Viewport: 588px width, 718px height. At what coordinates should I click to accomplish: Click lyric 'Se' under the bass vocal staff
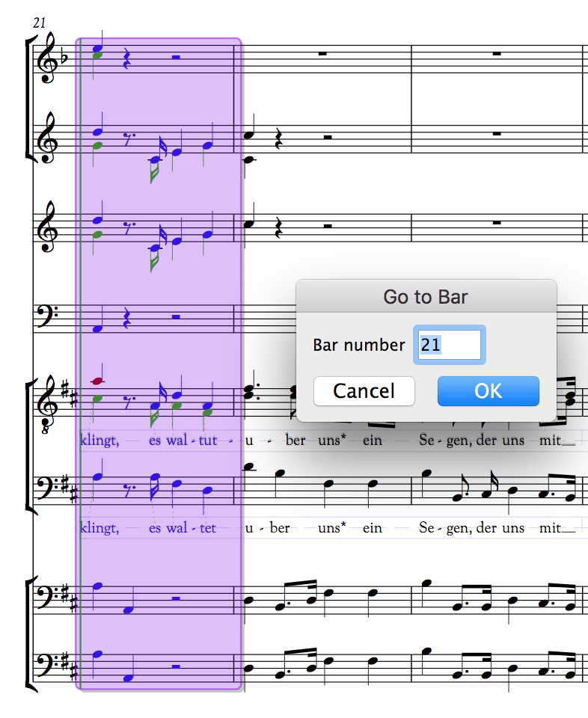426,528
